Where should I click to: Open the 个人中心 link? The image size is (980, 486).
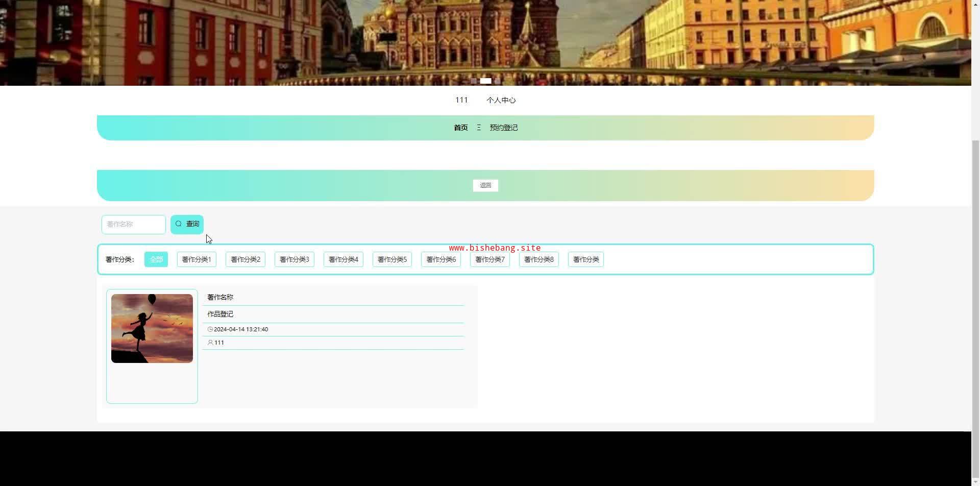click(x=501, y=100)
